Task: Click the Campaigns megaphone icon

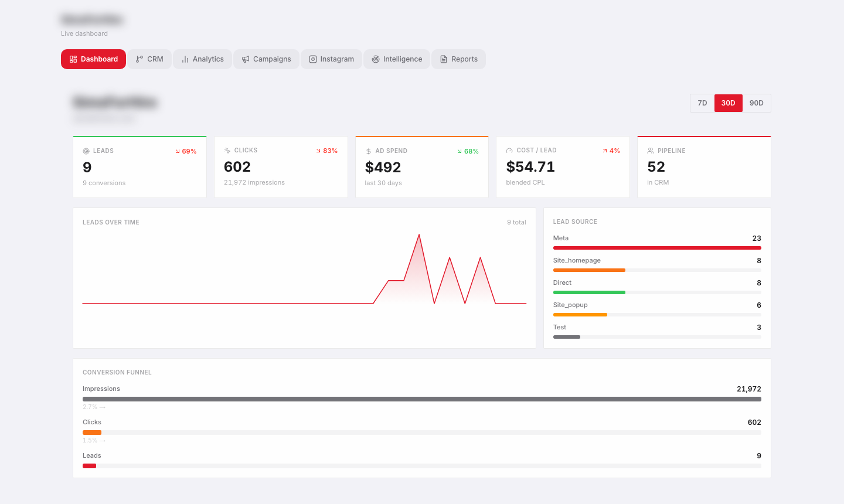Action: coord(246,59)
